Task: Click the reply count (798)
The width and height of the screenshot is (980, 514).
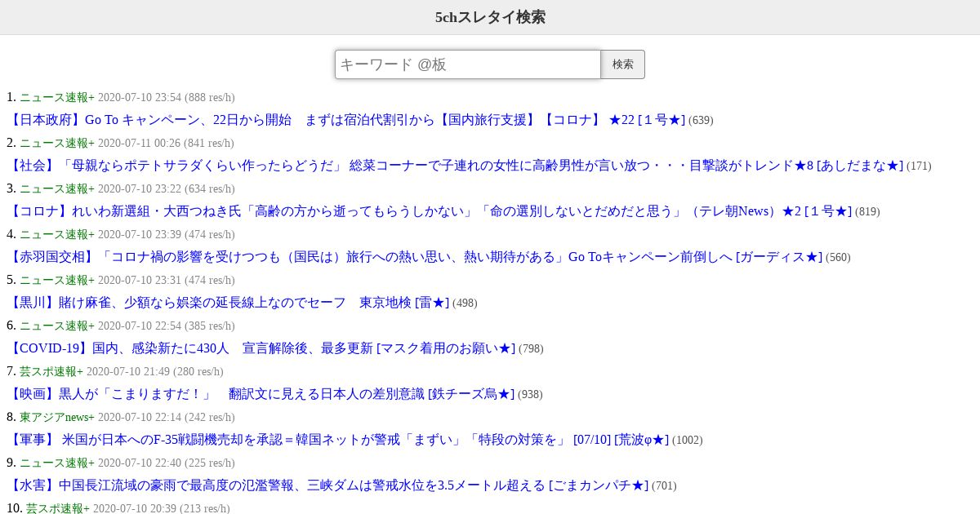Action: [x=531, y=349]
